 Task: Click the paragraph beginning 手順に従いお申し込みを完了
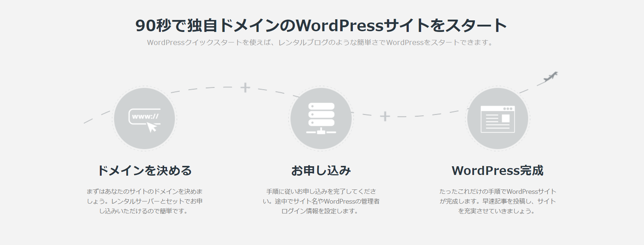pyautogui.click(x=321, y=201)
